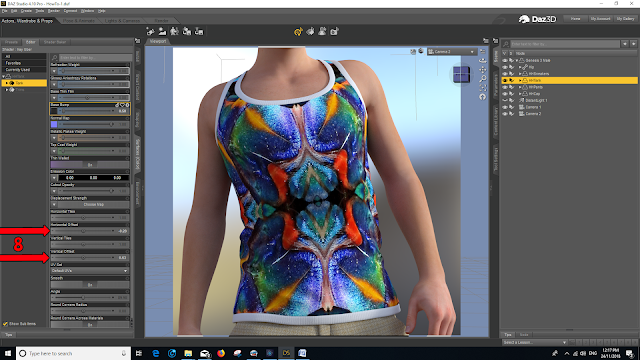Click the viewport options icon right of the Camera 2 dropdown
This screenshot has height=360, width=640.
[x=482, y=51]
